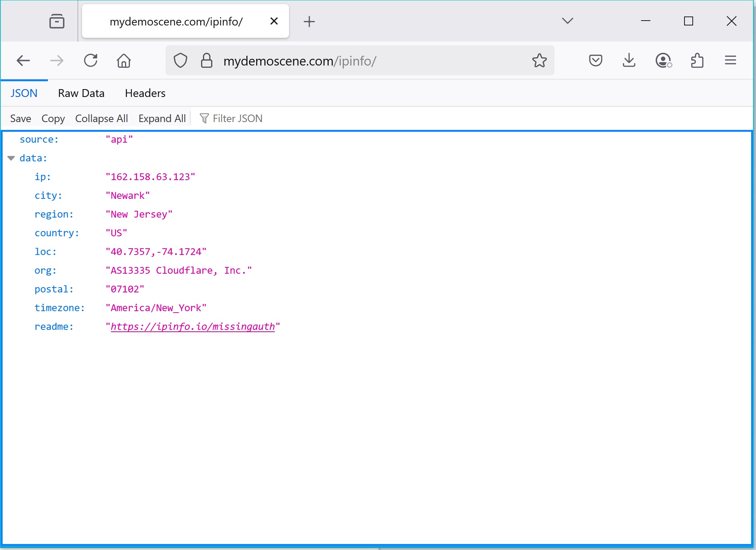756x550 pixels.
Task: Switch to the Headers tab
Action: click(x=145, y=93)
